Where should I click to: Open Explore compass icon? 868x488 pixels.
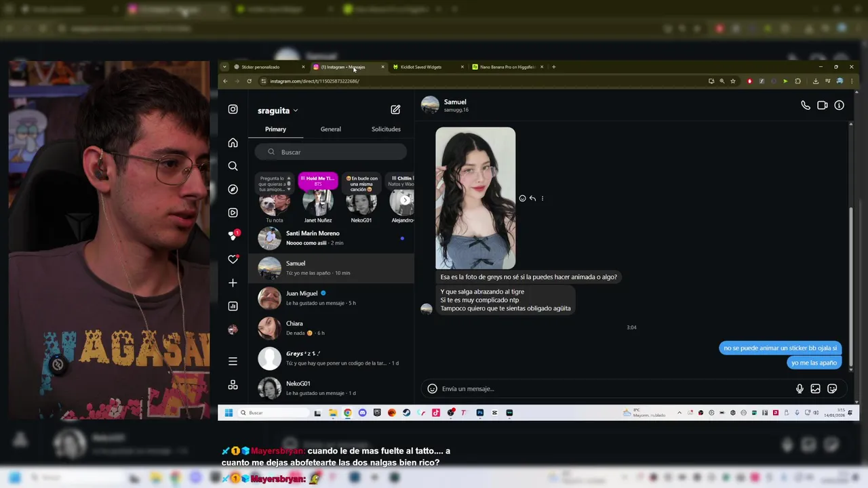coord(233,189)
